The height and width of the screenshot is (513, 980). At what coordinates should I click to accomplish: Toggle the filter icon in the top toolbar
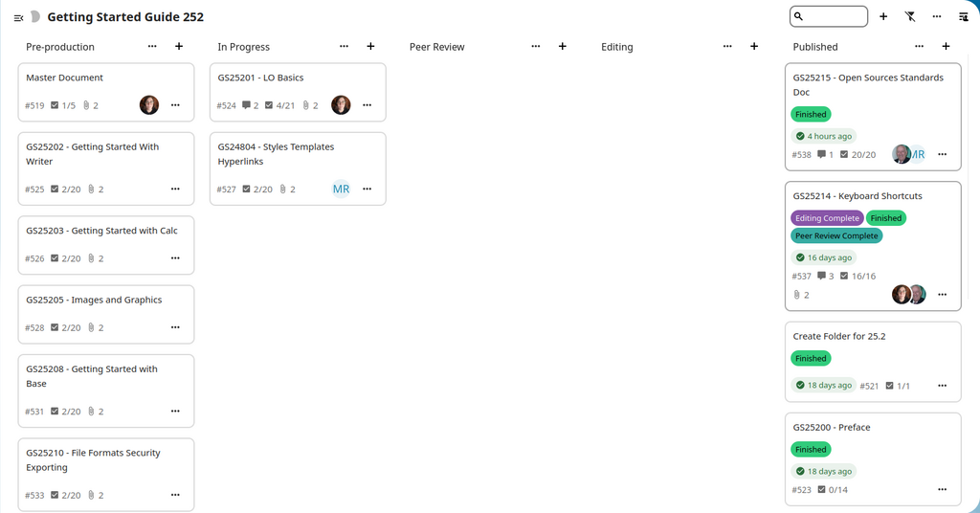(910, 17)
